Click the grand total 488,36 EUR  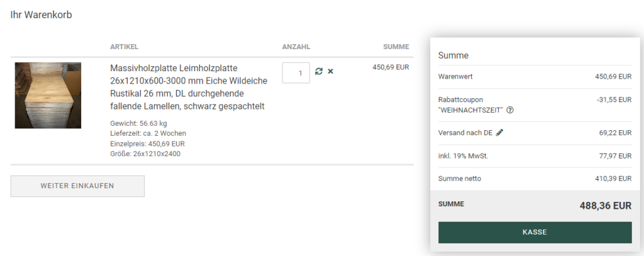coord(606,206)
